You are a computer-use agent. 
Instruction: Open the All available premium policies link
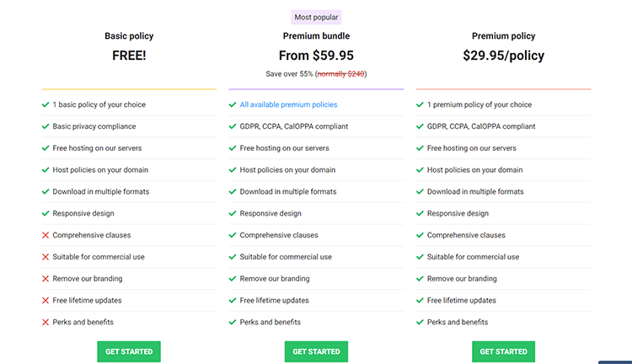pos(288,104)
